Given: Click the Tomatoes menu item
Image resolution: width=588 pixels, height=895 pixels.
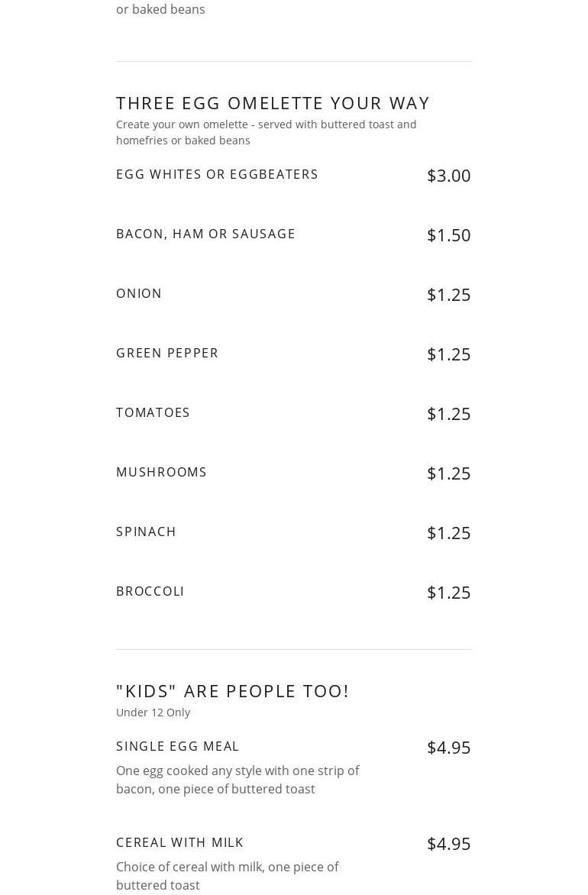Looking at the screenshot, I should click(x=153, y=412).
